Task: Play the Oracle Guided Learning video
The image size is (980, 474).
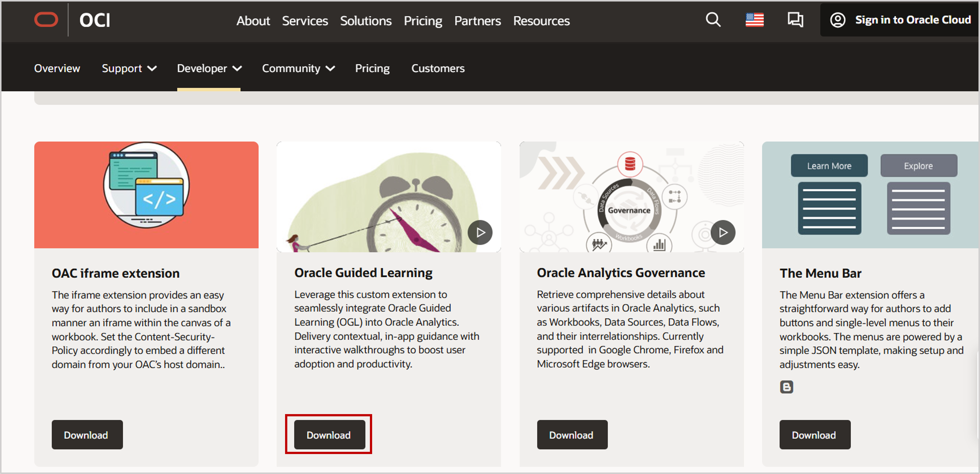Action: (480, 232)
